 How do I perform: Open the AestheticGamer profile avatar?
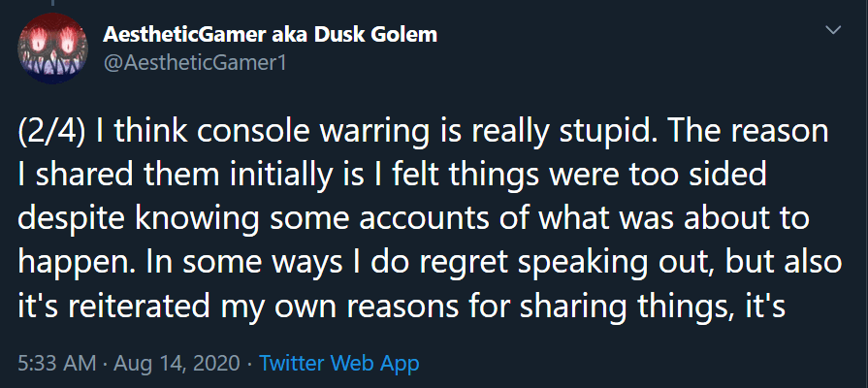(53, 48)
